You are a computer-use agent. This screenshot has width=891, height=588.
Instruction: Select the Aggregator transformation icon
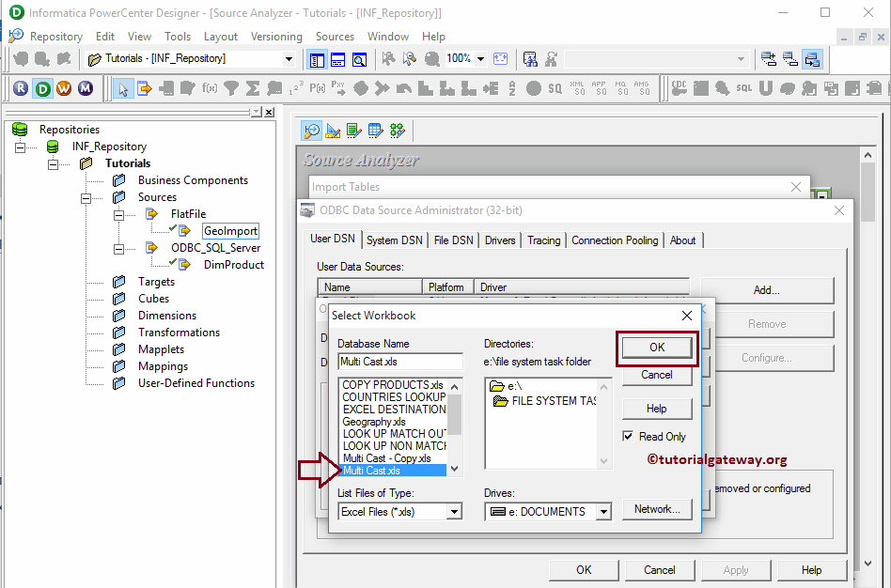(254, 88)
